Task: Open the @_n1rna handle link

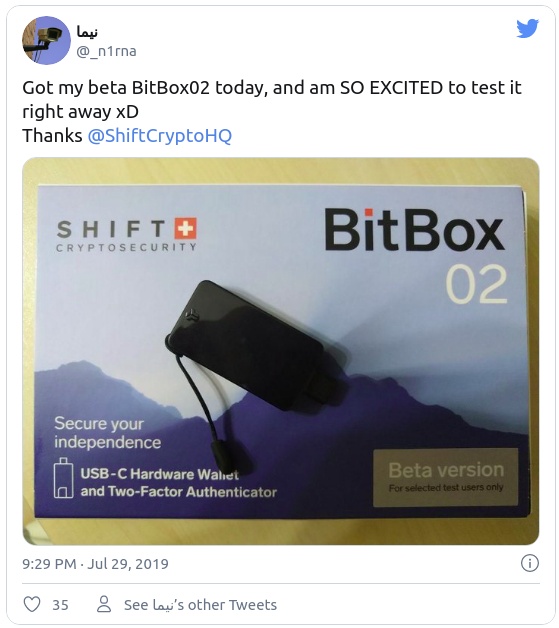Action: click(x=107, y=51)
